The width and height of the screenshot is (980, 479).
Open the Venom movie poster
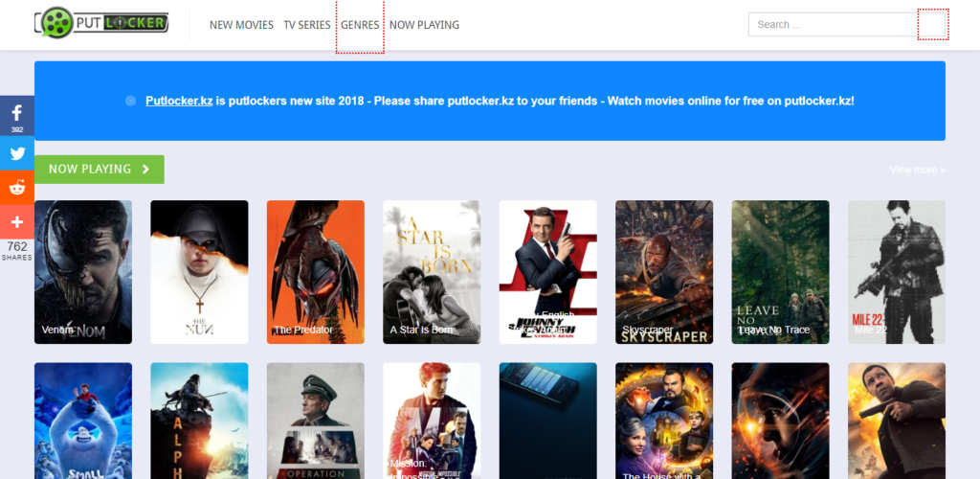83,272
